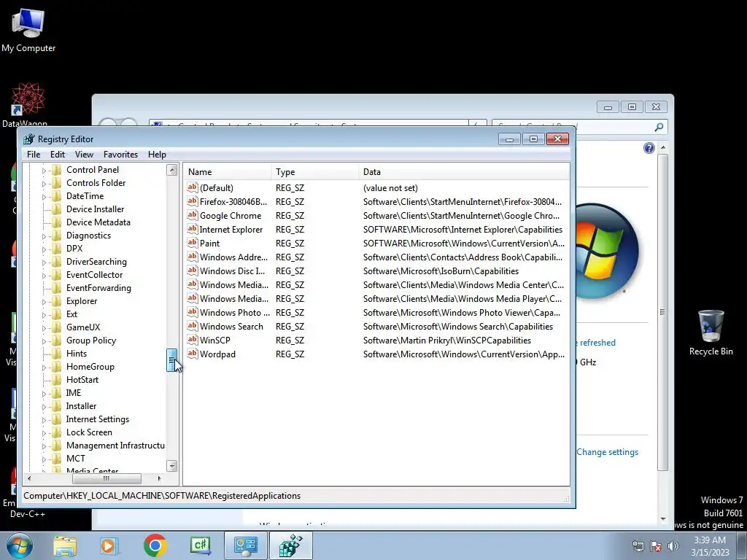747x560 pixels.
Task: Select the GameUX folder icon
Action: [x=57, y=327]
